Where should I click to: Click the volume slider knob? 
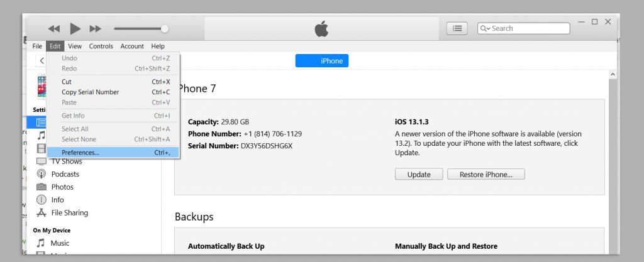click(x=165, y=28)
